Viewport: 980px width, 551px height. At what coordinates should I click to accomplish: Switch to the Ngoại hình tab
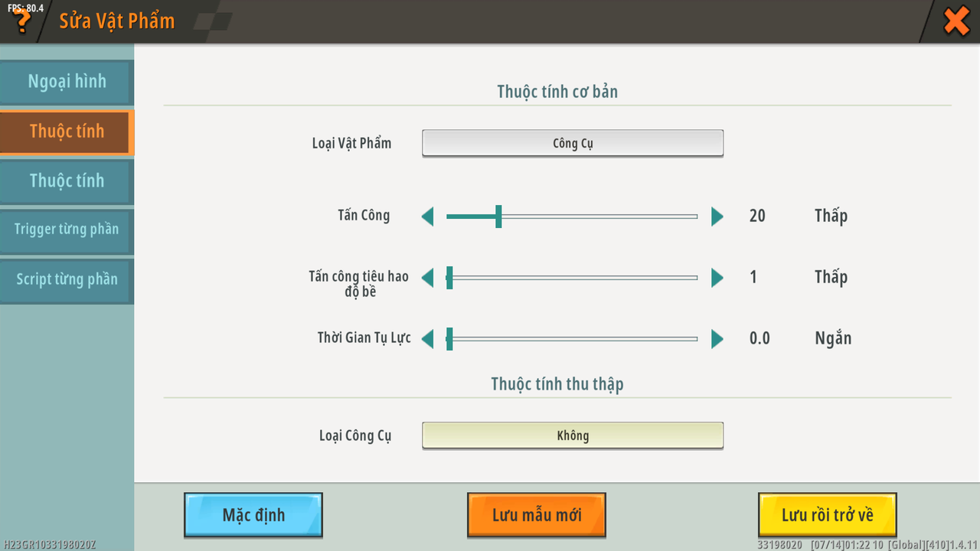pos(67,82)
